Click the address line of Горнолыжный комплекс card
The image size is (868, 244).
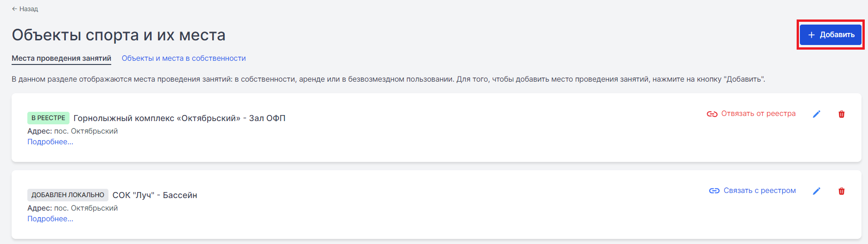tap(72, 131)
